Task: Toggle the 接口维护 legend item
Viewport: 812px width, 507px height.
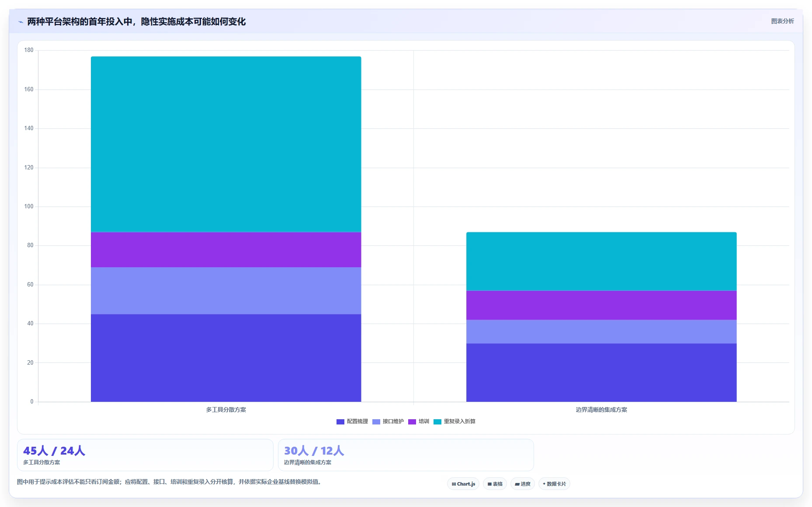Action: (388, 421)
